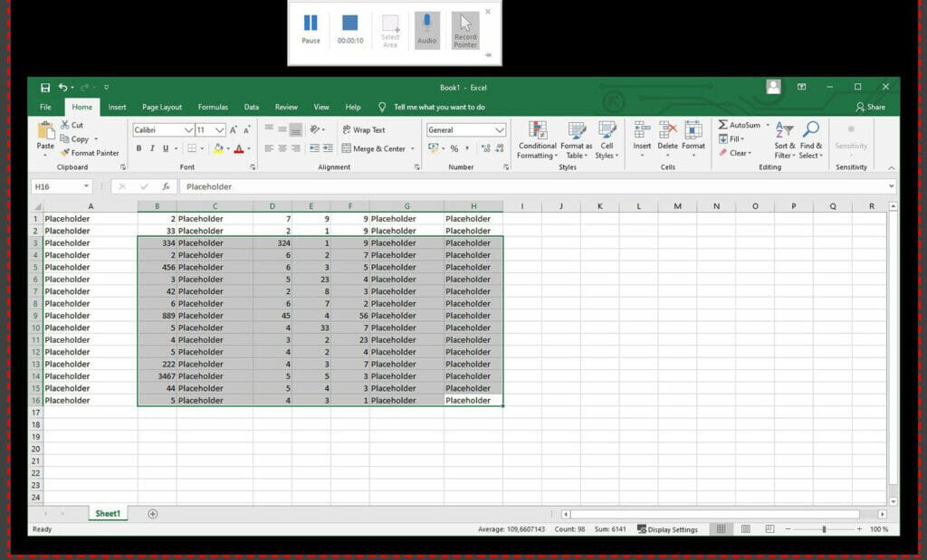Open Find & Select tool

(811, 131)
